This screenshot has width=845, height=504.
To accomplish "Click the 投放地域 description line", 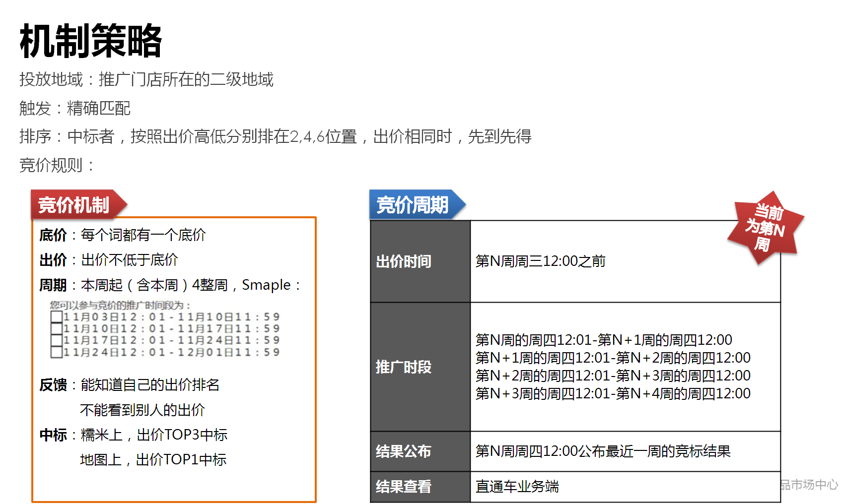I will coord(146,79).
